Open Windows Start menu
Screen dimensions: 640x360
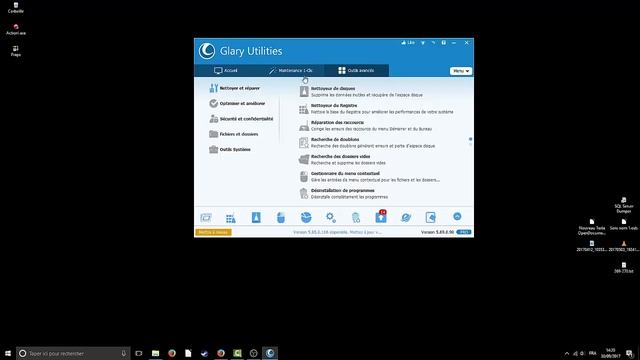click(8, 353)
